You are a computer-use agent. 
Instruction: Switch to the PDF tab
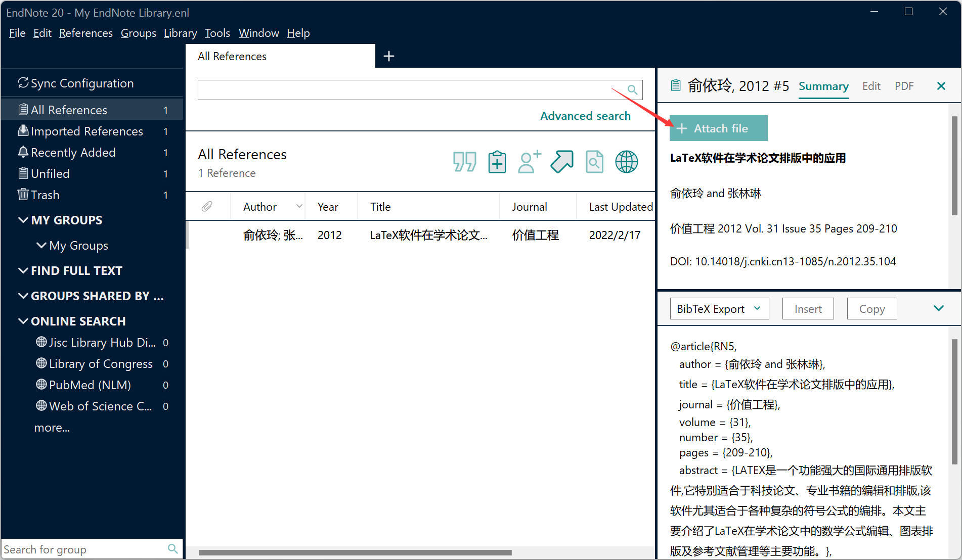pyautogui.click(x=904, y=86)
